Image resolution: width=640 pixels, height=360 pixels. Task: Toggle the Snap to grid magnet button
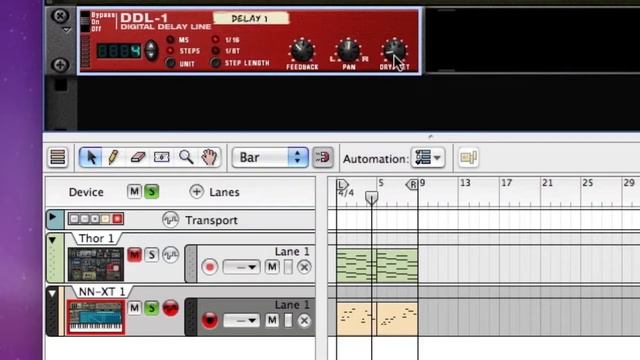(323, 158)
